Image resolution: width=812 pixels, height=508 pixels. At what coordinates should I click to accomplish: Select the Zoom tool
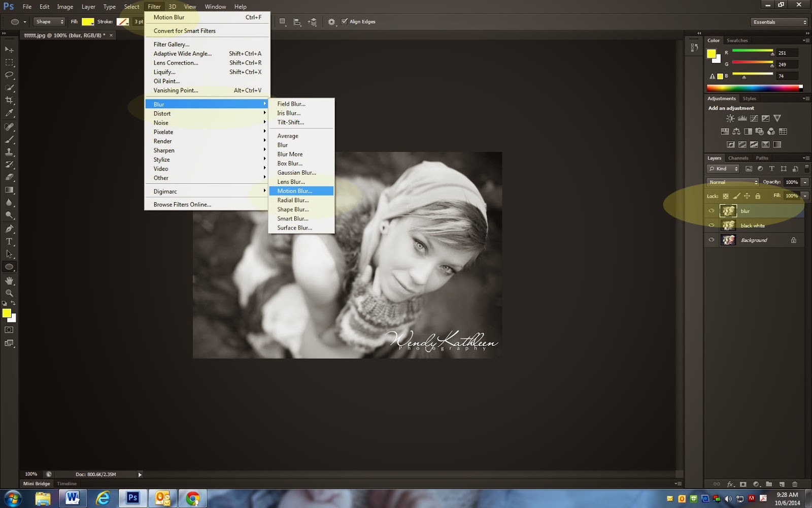(9, 293)
